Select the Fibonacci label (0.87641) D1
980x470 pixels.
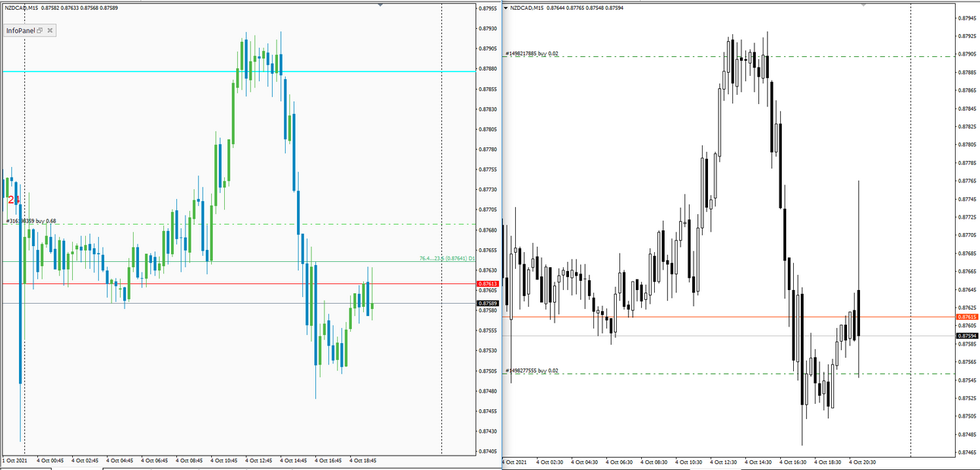tap(447, 258)
